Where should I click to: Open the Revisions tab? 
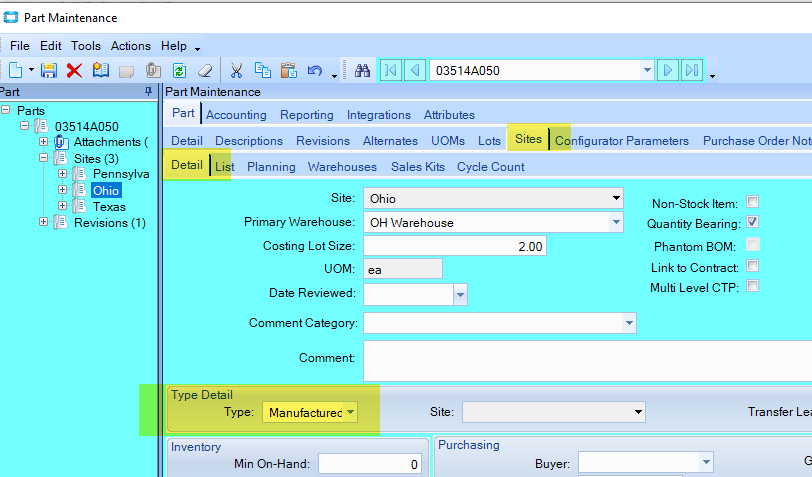(x=323, y=140)
